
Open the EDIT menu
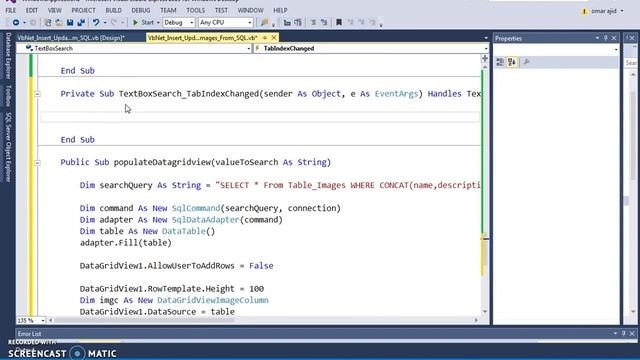pyautogui.click(x=31, y=10)
